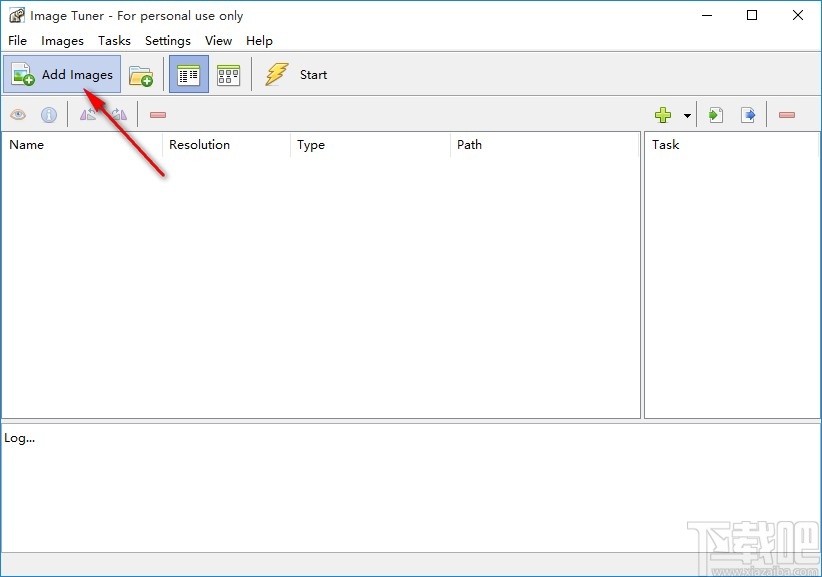822x577 pixels.
Task: Click inside the Log text area
Action: [x=410, y=488]
